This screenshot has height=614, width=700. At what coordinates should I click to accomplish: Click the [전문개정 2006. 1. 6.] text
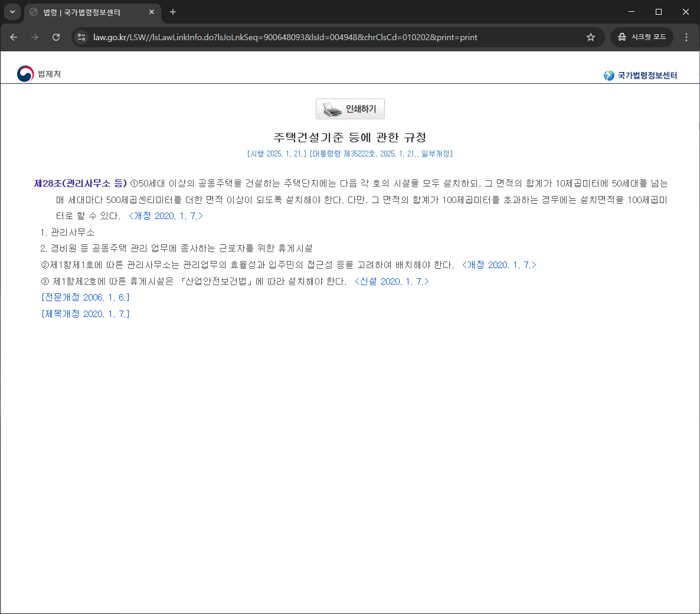pyautogui.click(x=85, y=298)
